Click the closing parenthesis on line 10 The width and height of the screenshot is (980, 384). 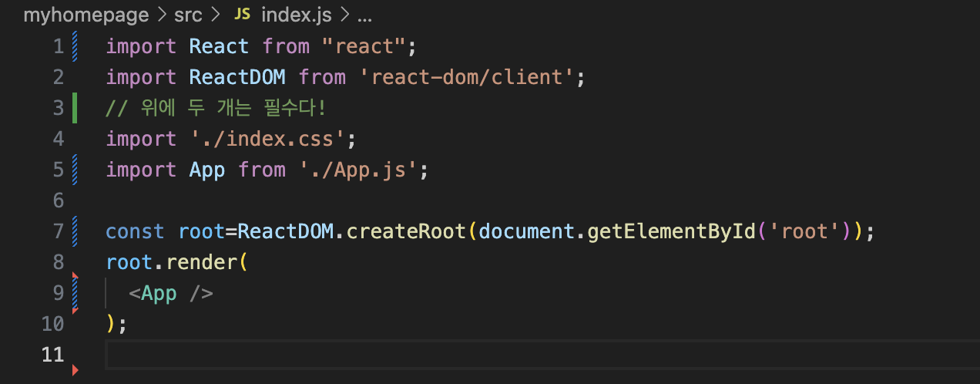(111, 324)
